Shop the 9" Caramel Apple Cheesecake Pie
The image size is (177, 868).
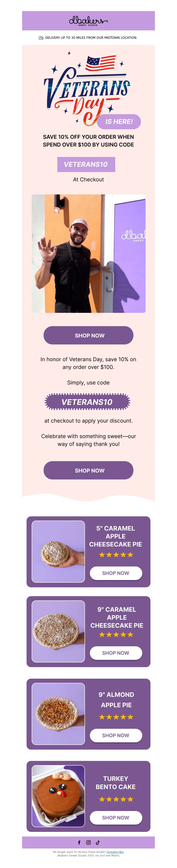pos(116,653)
